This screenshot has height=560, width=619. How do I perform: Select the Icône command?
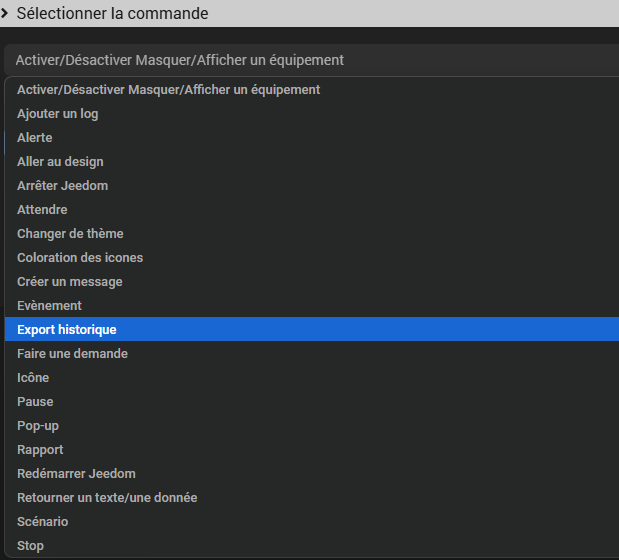click(312, 378)
